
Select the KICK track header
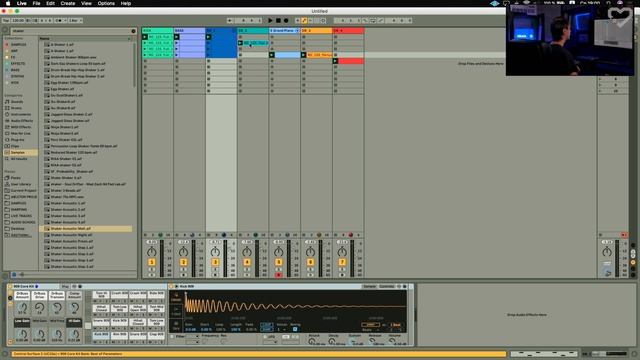[158, 31]
